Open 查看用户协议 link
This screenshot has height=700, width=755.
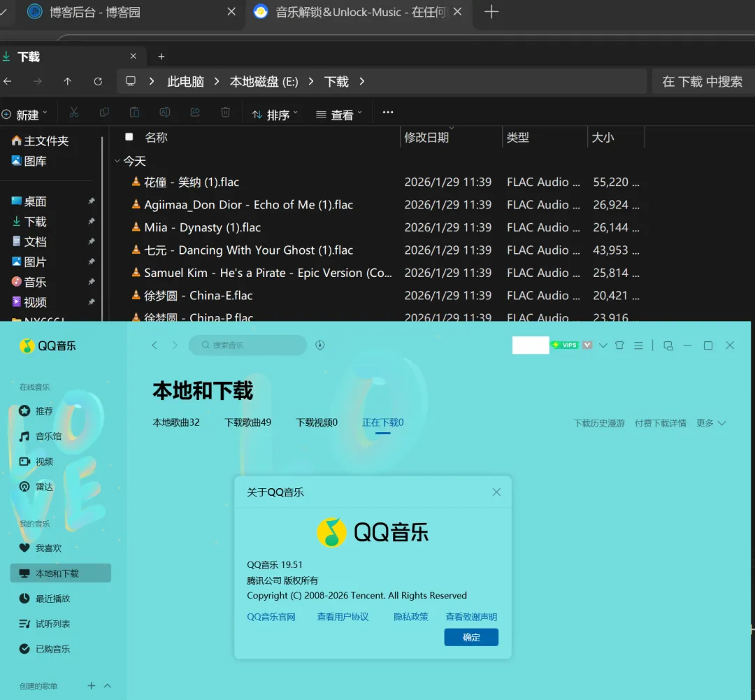(343, 617)
